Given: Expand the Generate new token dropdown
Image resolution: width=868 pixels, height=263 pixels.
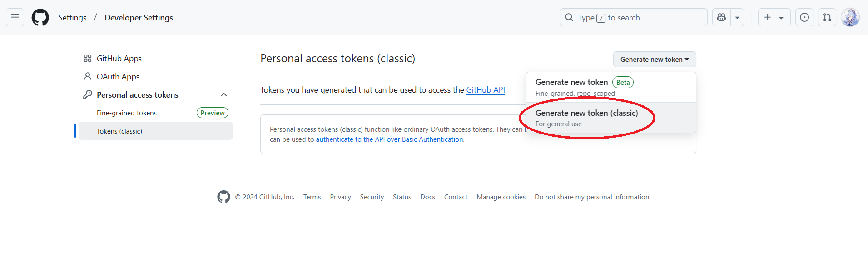Looking at the screenshot, I should (654, 60).
